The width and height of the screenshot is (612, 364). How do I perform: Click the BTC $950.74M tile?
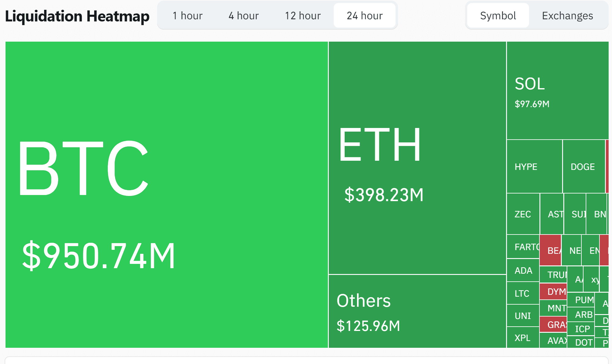coord(167,194)
